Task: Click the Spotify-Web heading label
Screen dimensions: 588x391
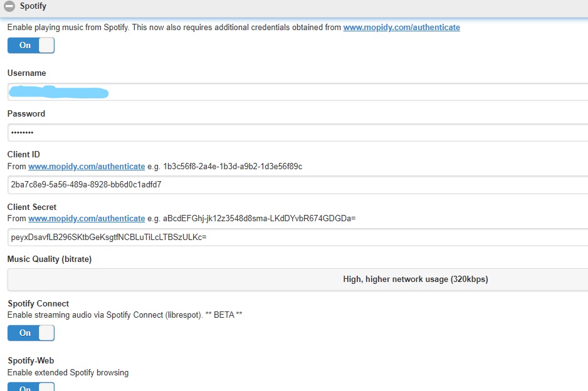Action: click(x=31, y=361)
